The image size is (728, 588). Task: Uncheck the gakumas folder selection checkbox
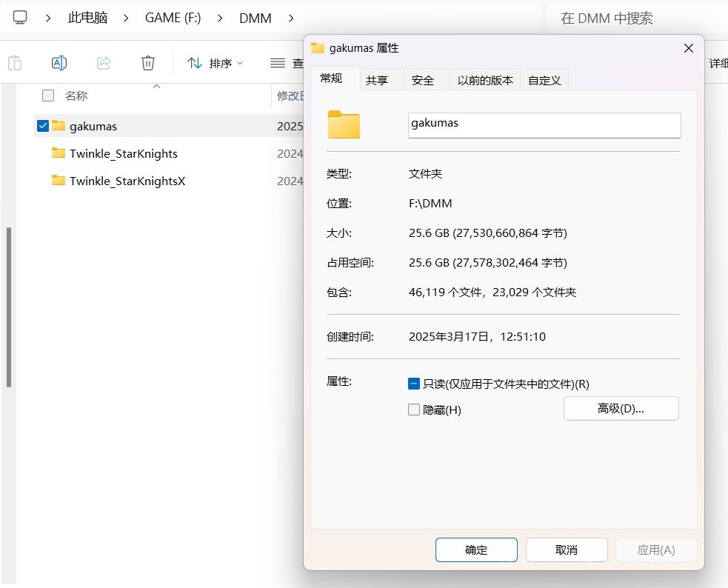tap(42, 125)
